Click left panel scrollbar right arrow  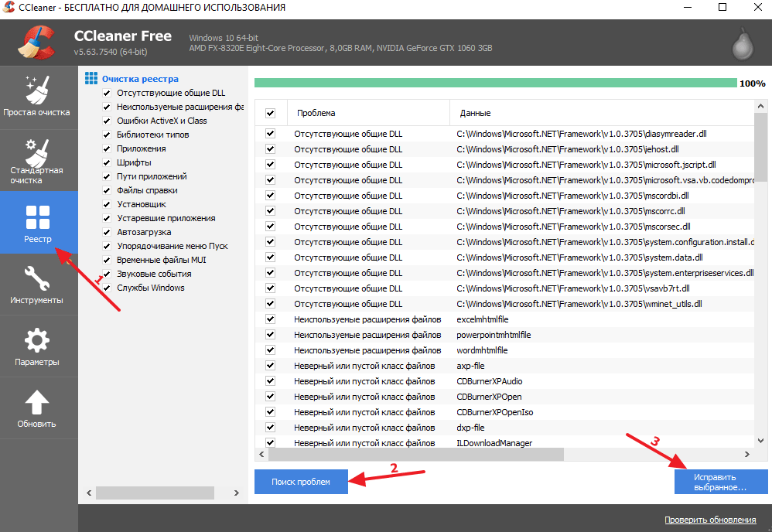point(237,493)
